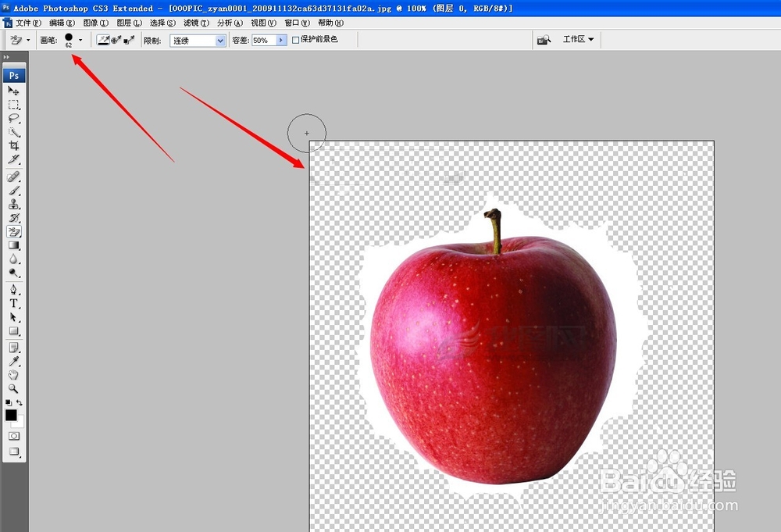
Task: Select the Rectangular Marquee tool
Action: pyautogui.click(x=13, y=105)
